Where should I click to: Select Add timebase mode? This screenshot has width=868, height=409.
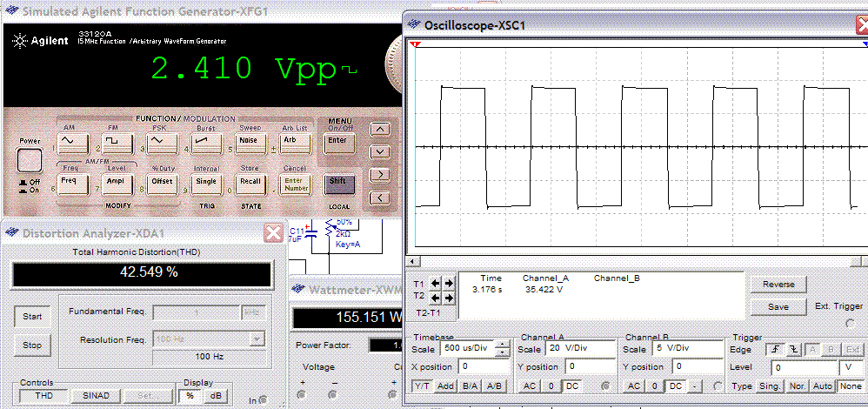[x=447, y=386]
